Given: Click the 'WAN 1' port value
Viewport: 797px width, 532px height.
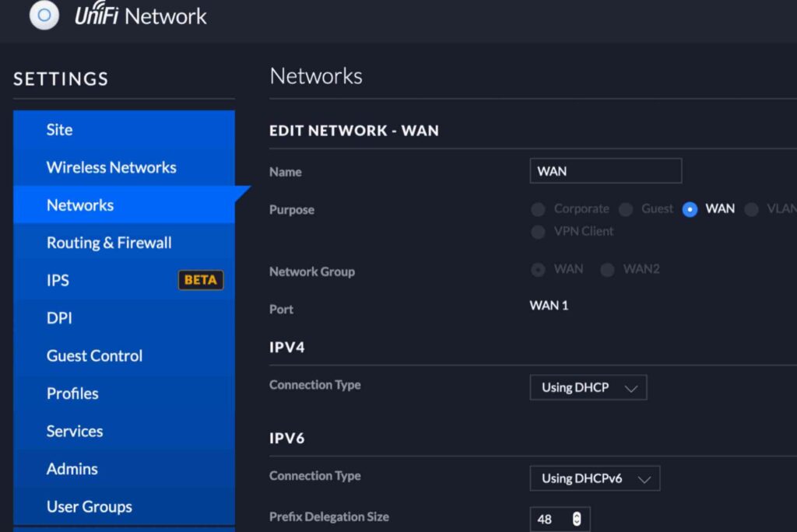Looking at the screenshot, I should [549, 306].
